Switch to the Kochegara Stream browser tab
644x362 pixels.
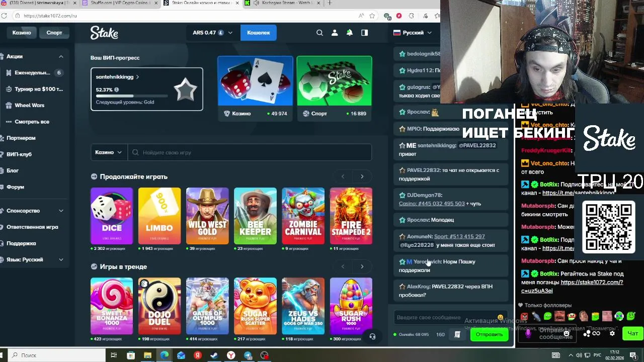[282, 3]
